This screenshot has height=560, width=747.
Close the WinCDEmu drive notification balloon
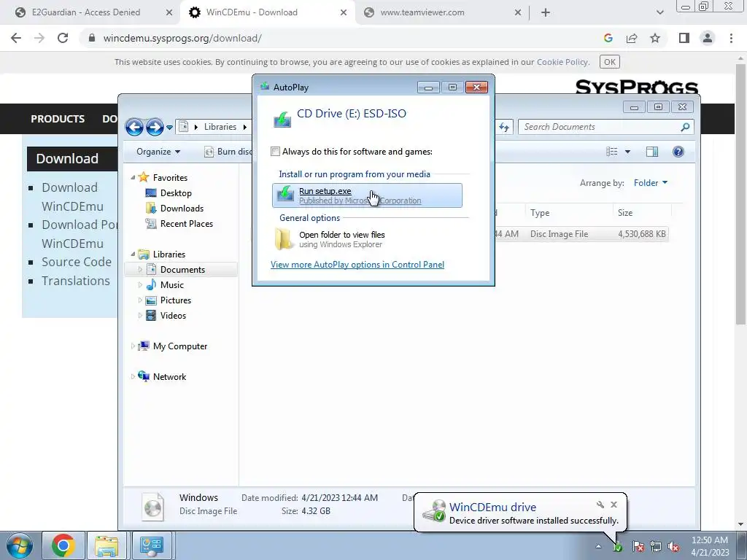point(614,505)
